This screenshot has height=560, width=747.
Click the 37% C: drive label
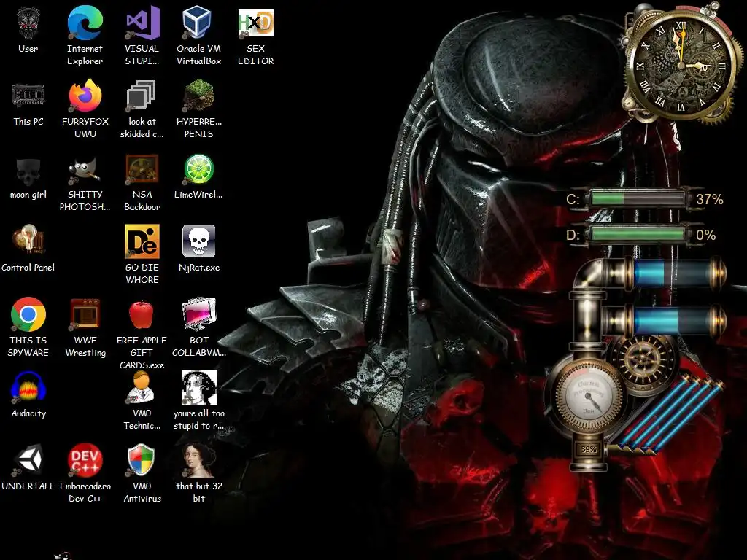tap(709, 199)
